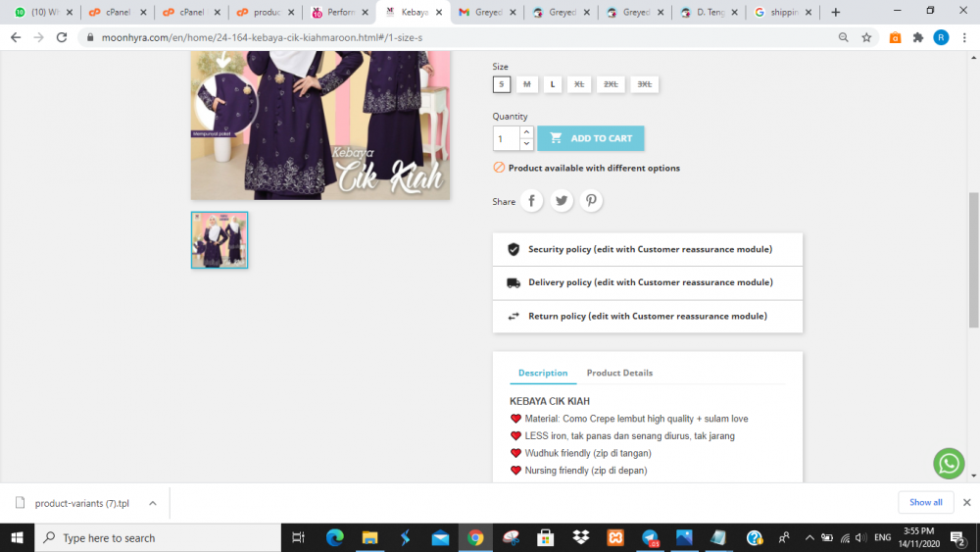
Task: Open the WhatsApp chat bubble
Action: [x=949, y=464]
